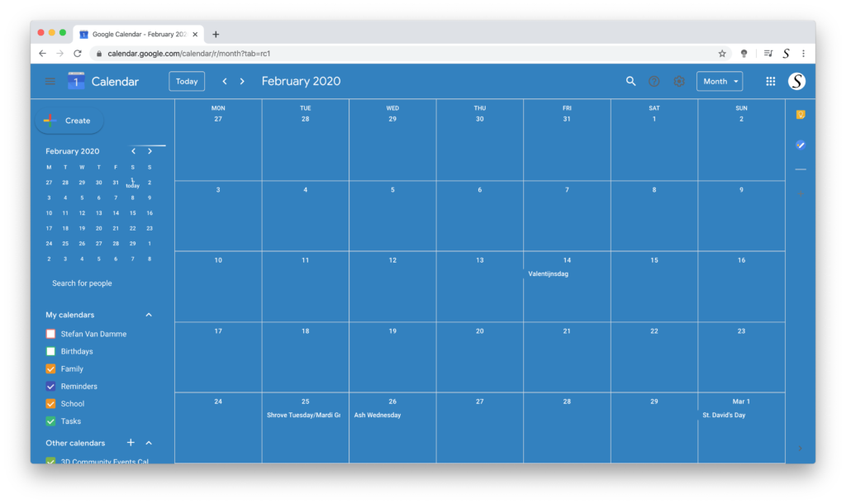
Task: Open the main menu hamburger icon
Action: (x=50, y=81)
